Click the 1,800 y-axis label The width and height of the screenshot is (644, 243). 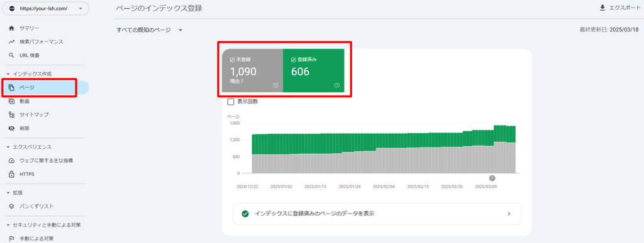(234, 123)
